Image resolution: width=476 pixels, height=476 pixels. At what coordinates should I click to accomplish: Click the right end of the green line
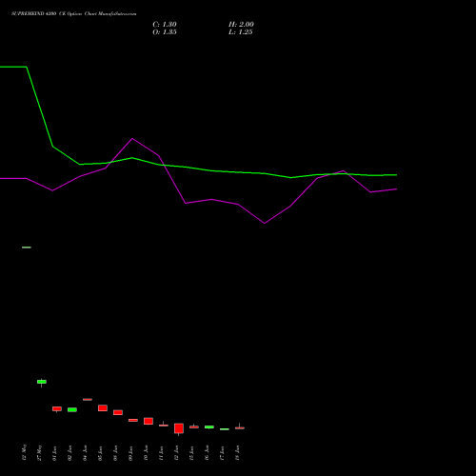(x=396, y=175)
